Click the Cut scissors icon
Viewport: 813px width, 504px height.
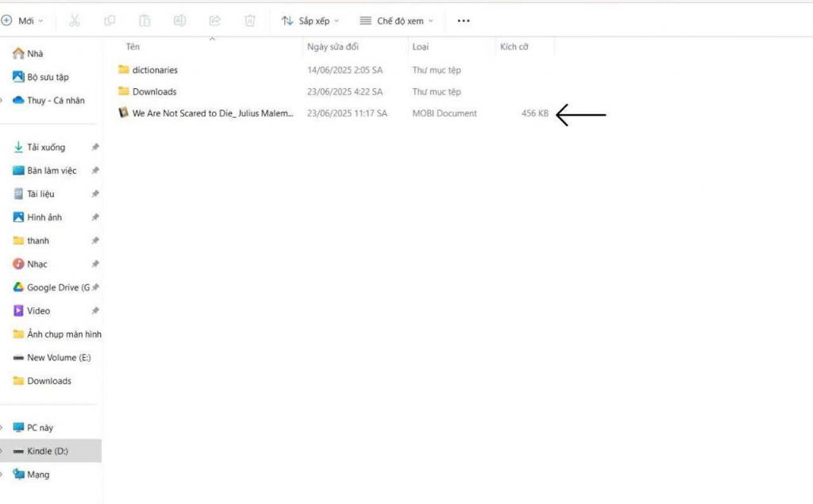point(75,21)
